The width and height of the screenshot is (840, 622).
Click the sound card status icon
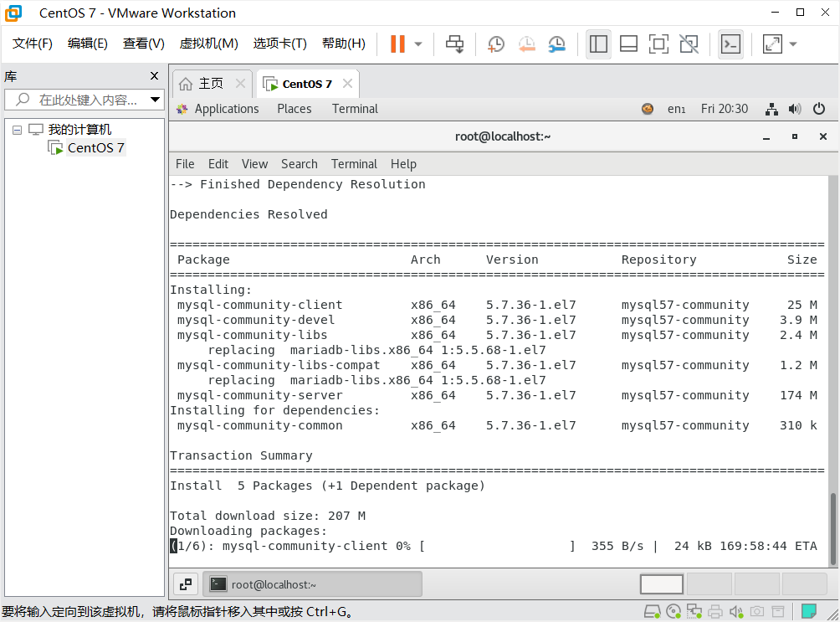click(736, 611)
